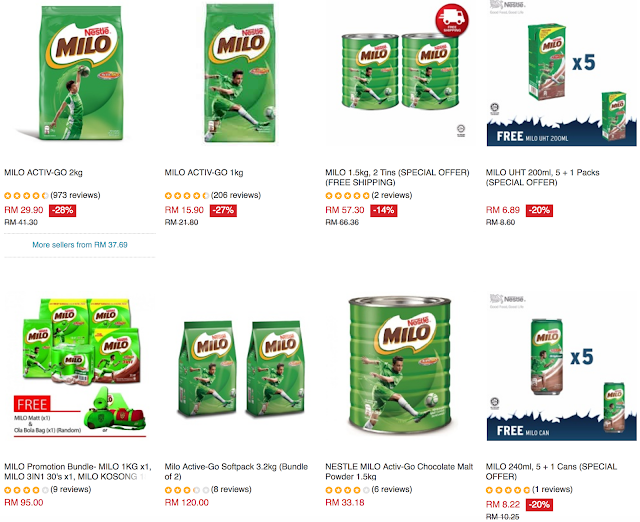Click the MILO 240ml 5 + 1 Cans title
This screenshot has width=640, height=522.
(551, 471)
